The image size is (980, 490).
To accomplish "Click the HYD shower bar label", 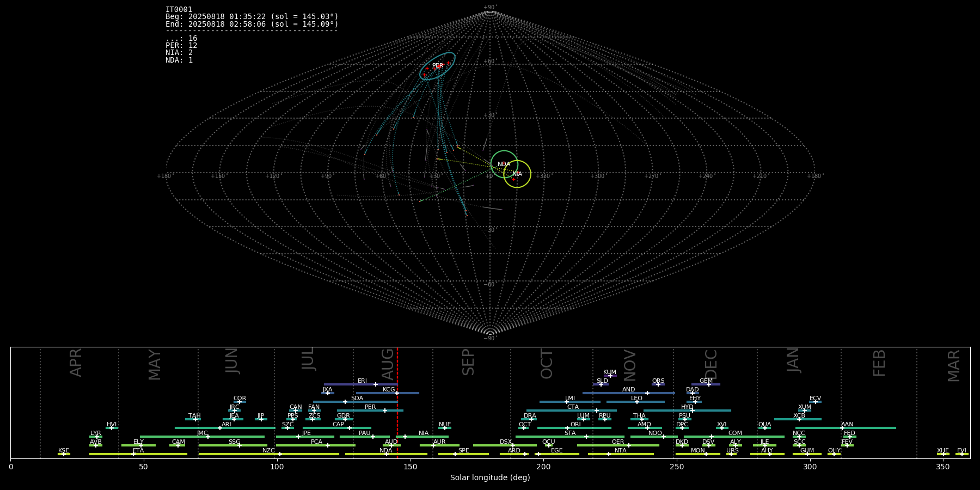I will [688, 407].
